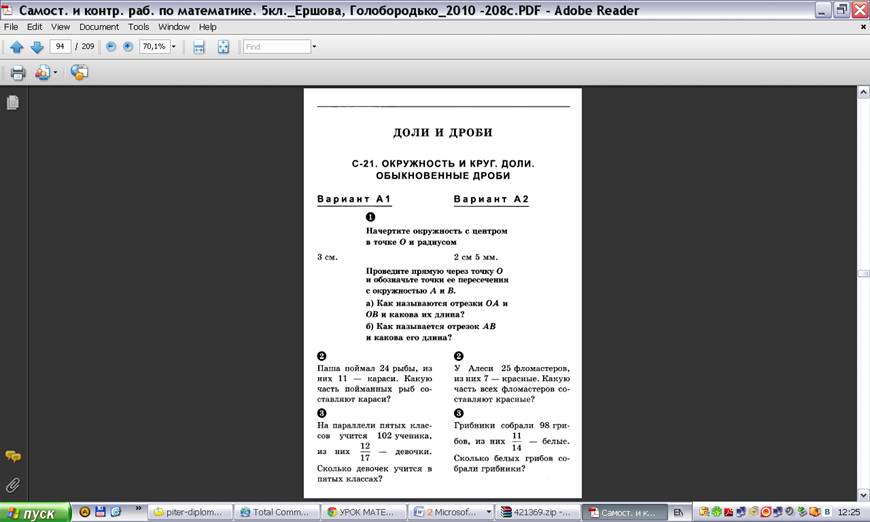The width and height of the screenshot is (870, 522).
Task: Print the document using printer icon
Action: 18,73
